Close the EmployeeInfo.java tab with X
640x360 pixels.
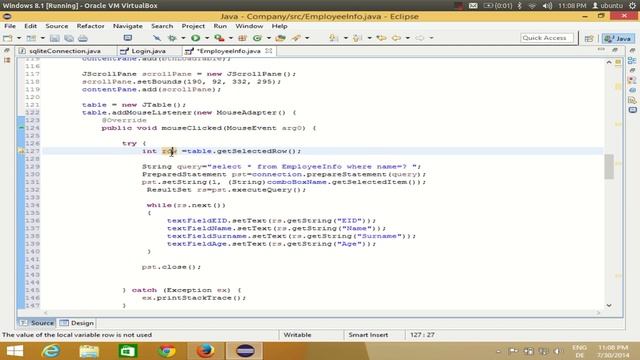[x=269, y=51]
